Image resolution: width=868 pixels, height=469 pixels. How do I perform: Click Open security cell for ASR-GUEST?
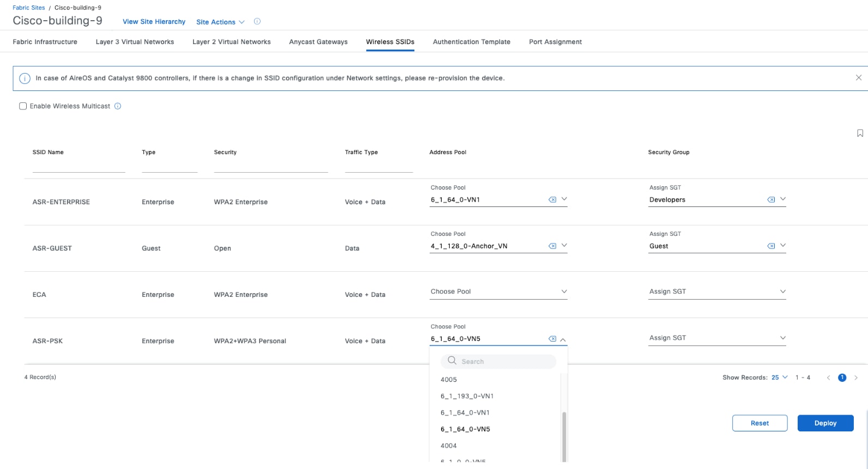[x=222, y=248]
